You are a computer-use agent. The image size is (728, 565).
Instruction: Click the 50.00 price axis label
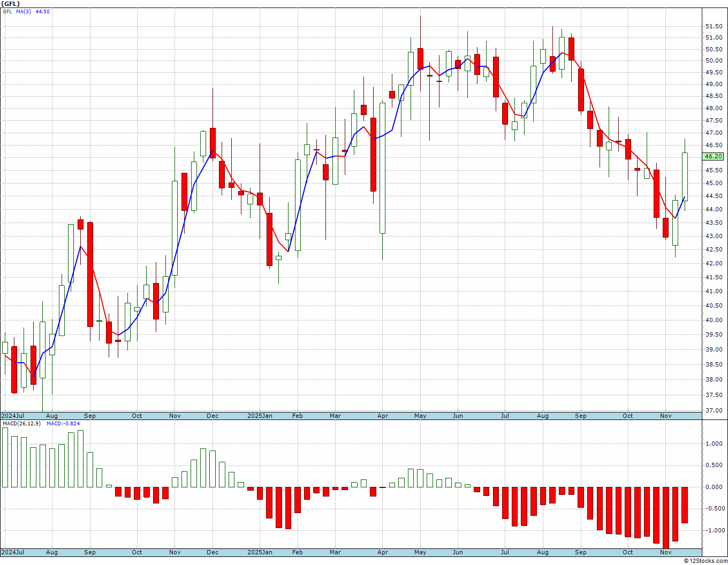point(713,60)
